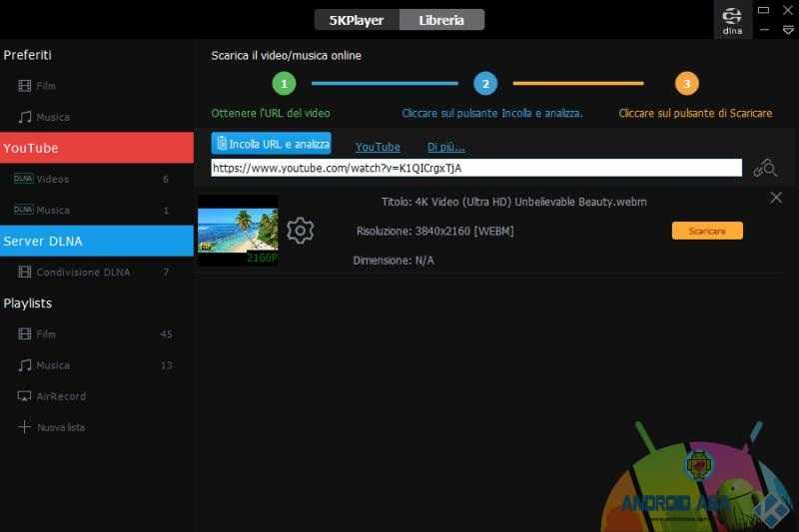
Task: Click the analyze link magnifier icon
Action: pyautogui.click(x=765, y=168)
